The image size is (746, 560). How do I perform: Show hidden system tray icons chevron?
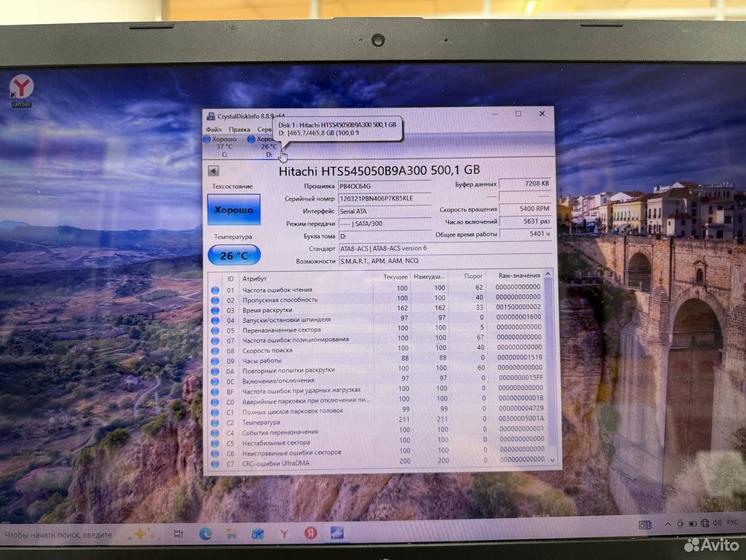tap(668, 524)
